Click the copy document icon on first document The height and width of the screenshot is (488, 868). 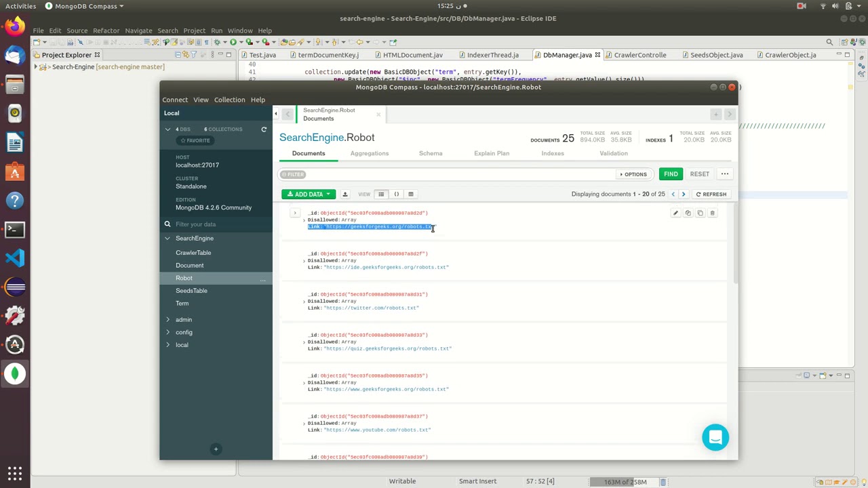[688, 213]
